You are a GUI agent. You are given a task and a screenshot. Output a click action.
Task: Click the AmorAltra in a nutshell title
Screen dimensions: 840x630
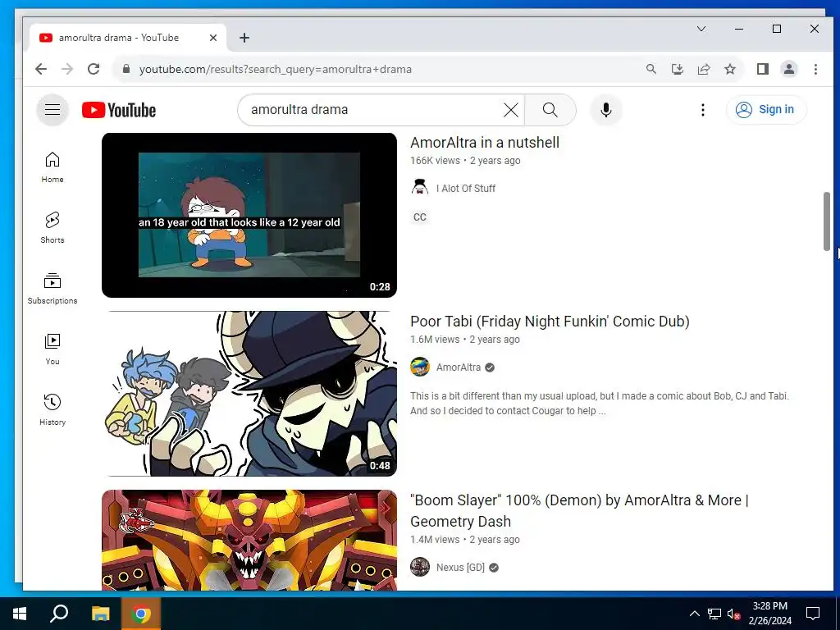tap(485, 143)
